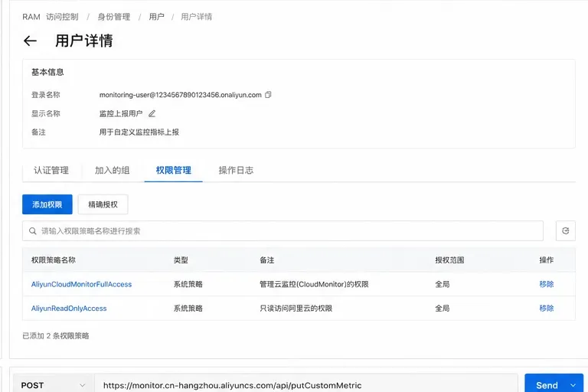Screen dimensions: 588x392
Task: Click the 类型 column header
Action: coord(181,260)
